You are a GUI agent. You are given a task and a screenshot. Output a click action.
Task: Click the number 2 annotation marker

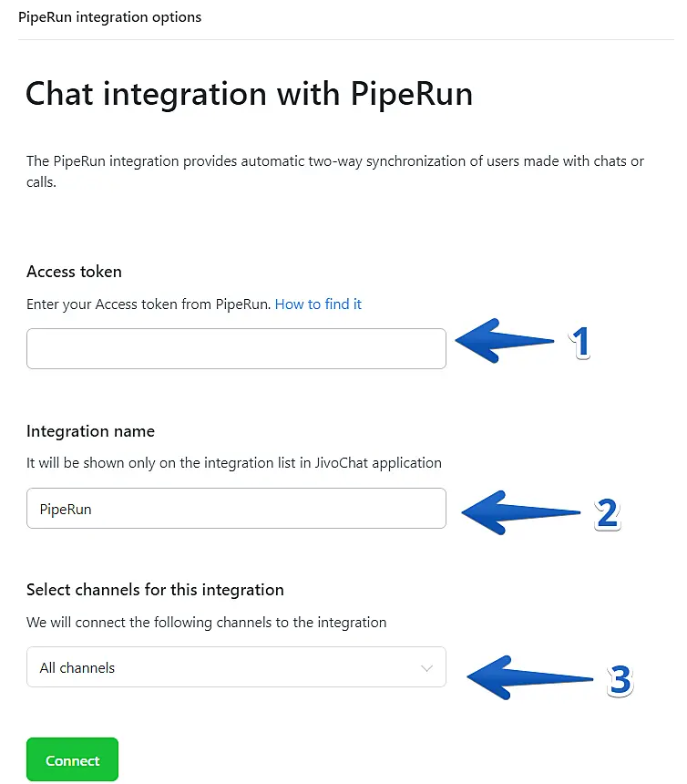tap(607, 514)
